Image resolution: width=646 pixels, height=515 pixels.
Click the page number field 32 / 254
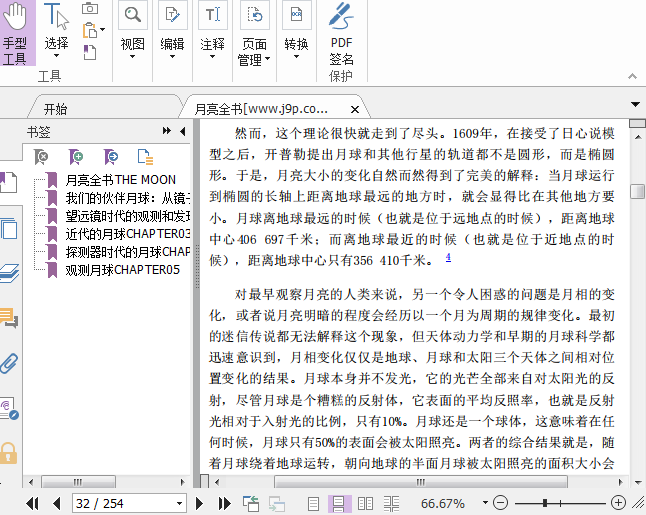pos(124,503)
